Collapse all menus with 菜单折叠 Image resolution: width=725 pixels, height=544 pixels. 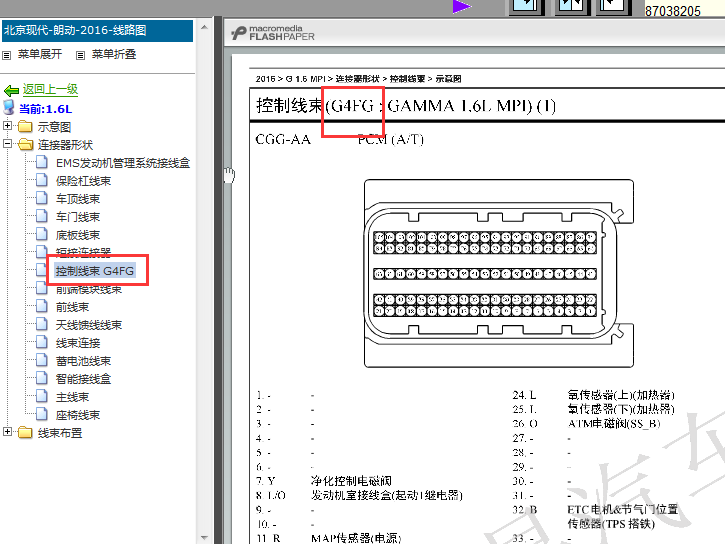[x=114, y=55]
